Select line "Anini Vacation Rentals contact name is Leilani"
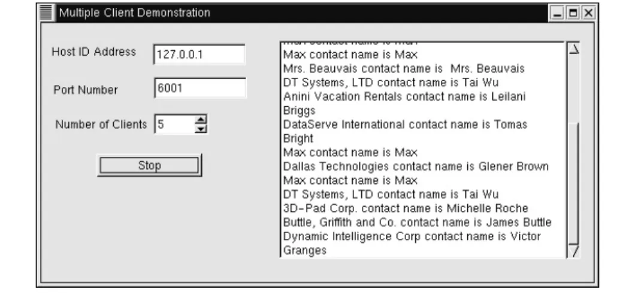Viewport: 644px width, 293px height. pyautogui.click(x=404, y=96)
